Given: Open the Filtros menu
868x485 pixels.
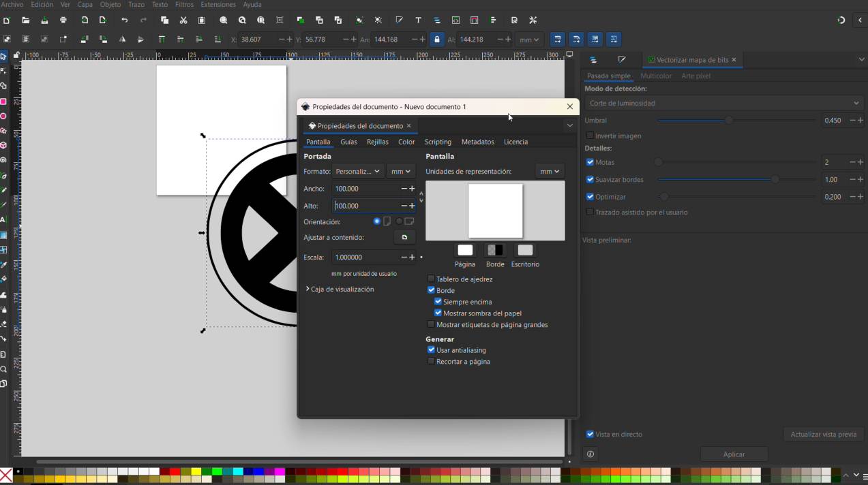Looking at the screenshot, I should (184, 4).
